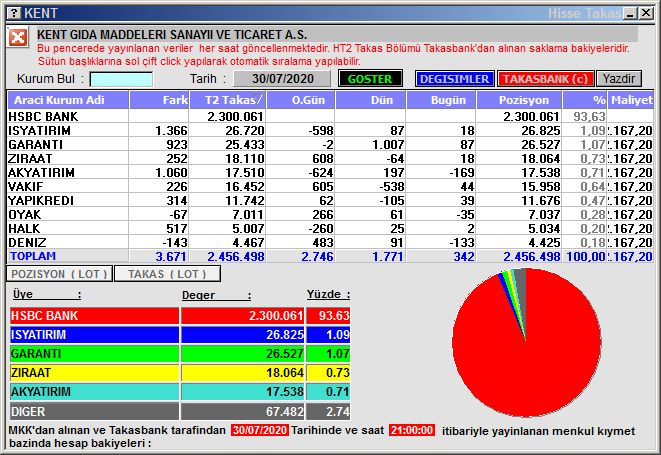Screen dimensions: 661x455
Task: Minimize the KENT window
Action: coord(631,13)
